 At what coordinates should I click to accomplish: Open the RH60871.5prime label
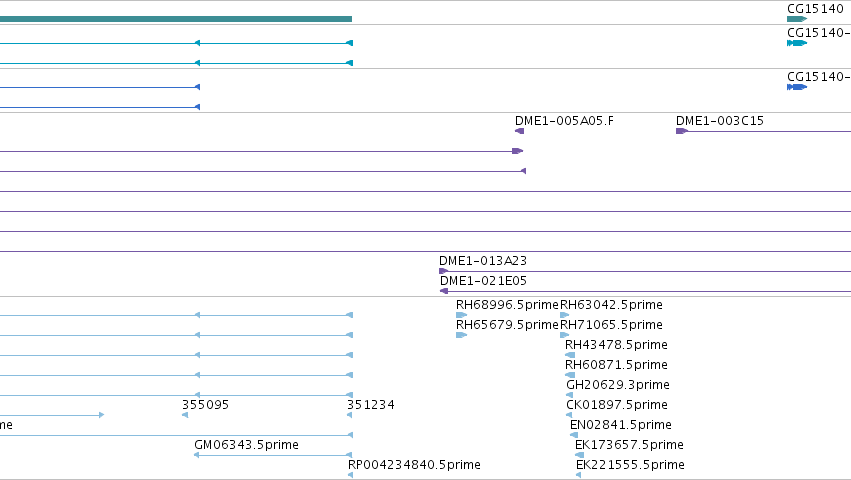(616, 365)
